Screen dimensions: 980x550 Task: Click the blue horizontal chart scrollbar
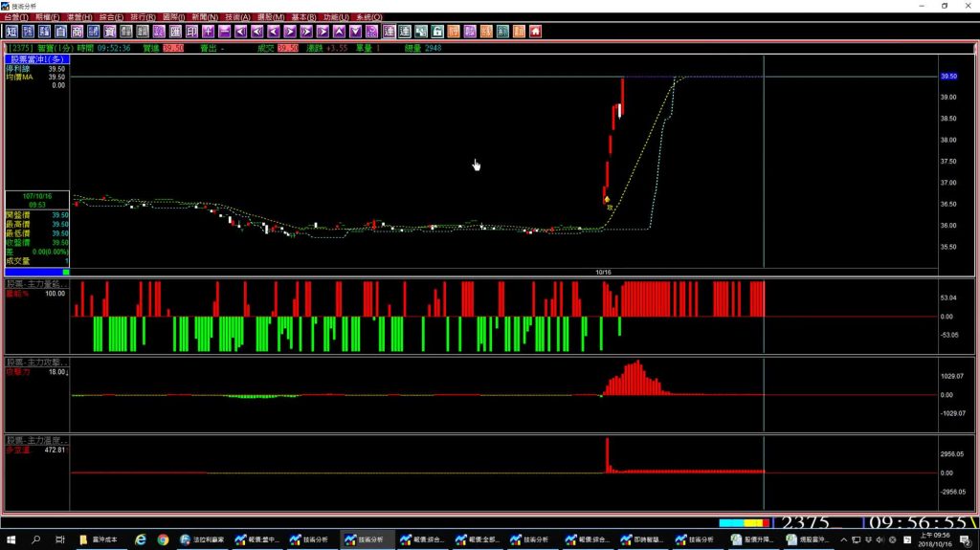click(37, 272)
